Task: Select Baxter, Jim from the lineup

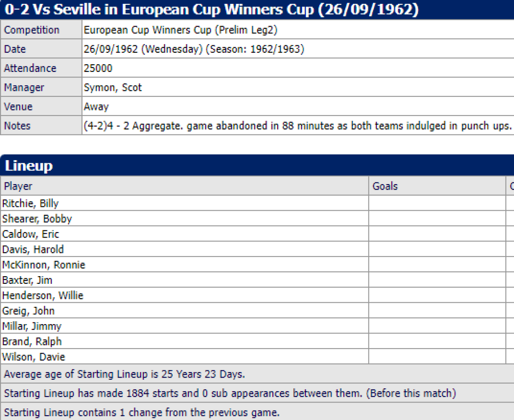Action: [x=27, y=280]
